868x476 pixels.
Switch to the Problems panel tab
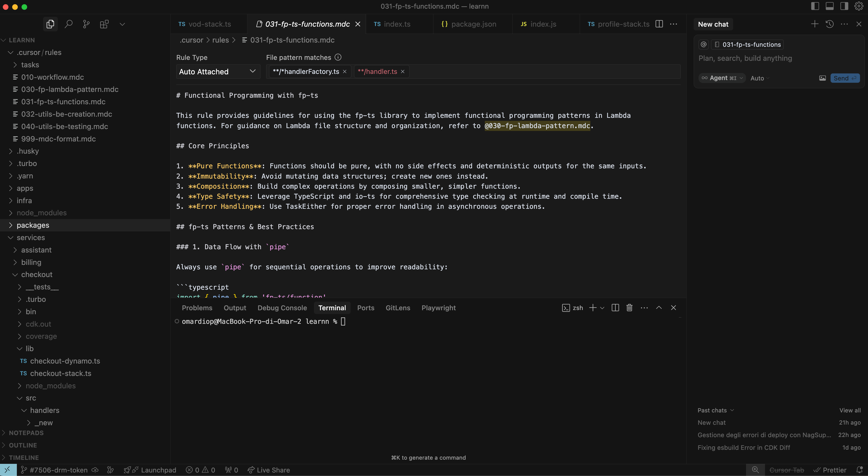(197, 308)
